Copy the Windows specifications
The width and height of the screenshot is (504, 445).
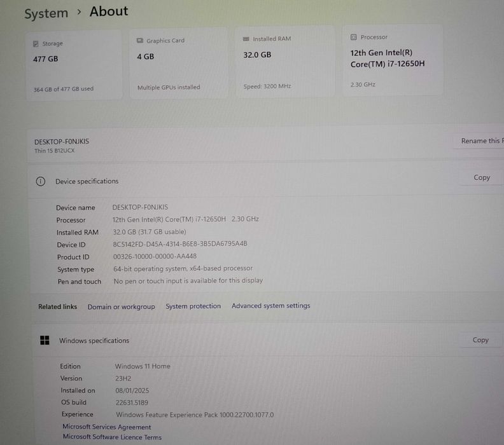click(480, 340)
